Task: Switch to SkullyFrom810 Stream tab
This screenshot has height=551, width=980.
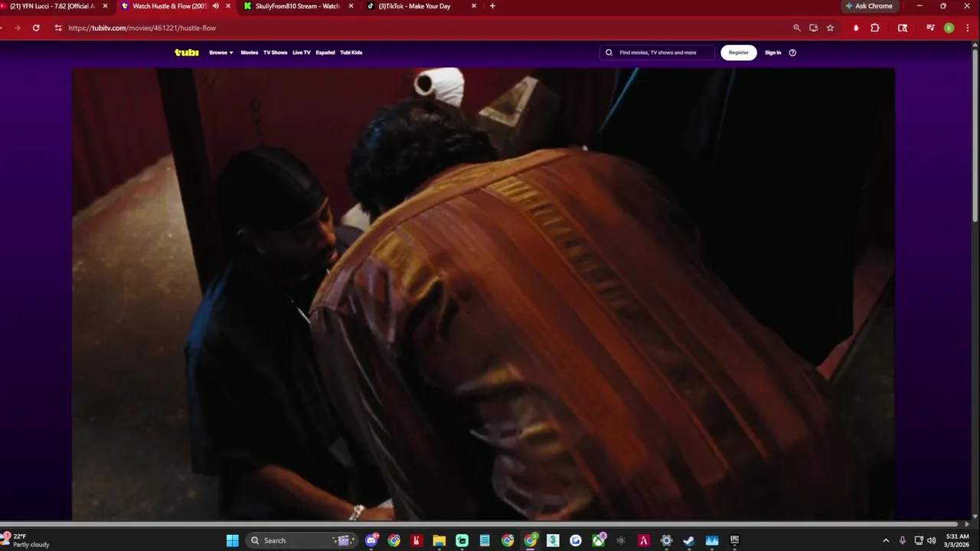Action: 297,6
